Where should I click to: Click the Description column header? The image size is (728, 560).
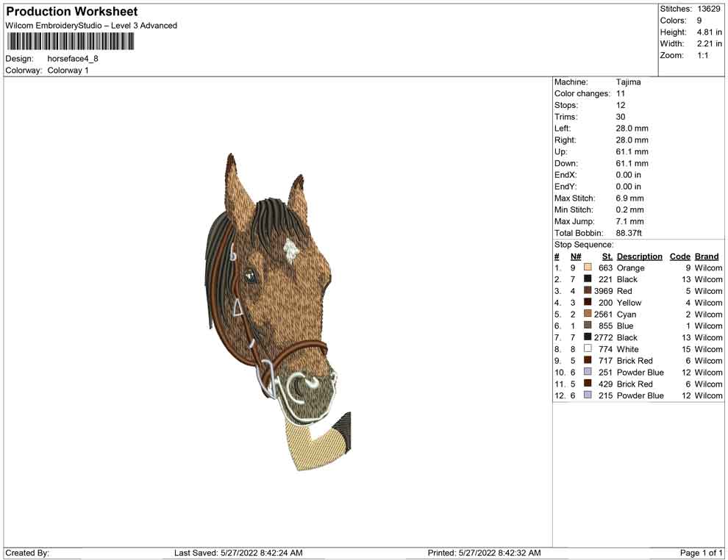pyautogui.click(x=639, y=256)
